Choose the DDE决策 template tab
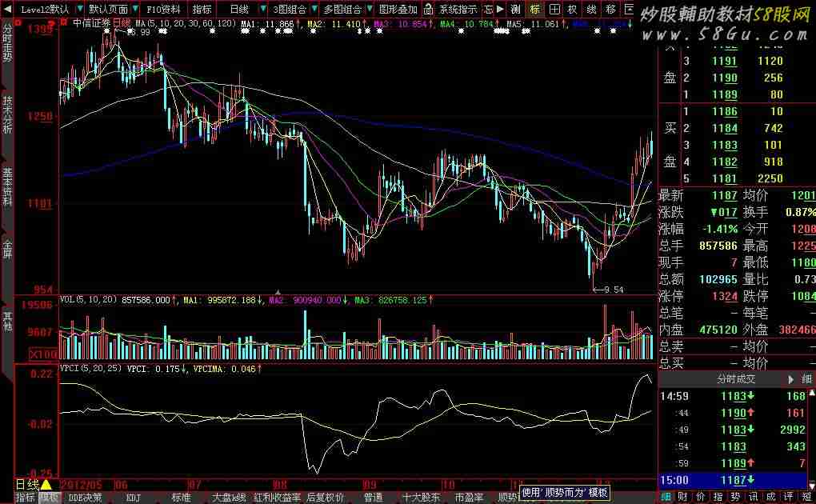Image resolution: width=816 pixels, height=504 pixels. pos(85,498)
